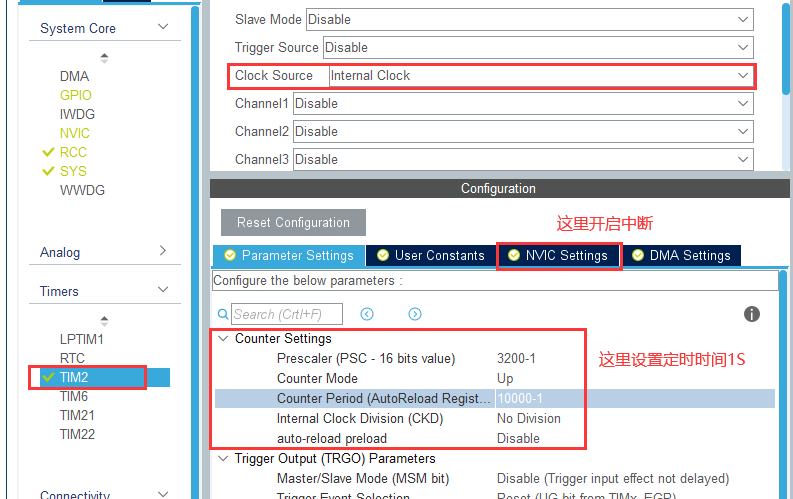The height and width of the screenshot is (499, 793).
Task: Click the Counter Mode value Up
Action: 505,378
